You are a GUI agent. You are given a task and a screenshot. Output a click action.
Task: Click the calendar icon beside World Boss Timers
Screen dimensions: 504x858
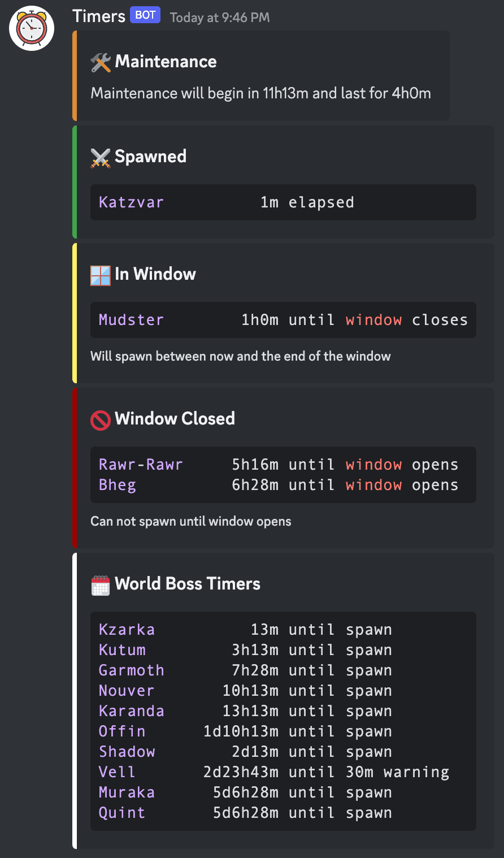coord(100,584)
